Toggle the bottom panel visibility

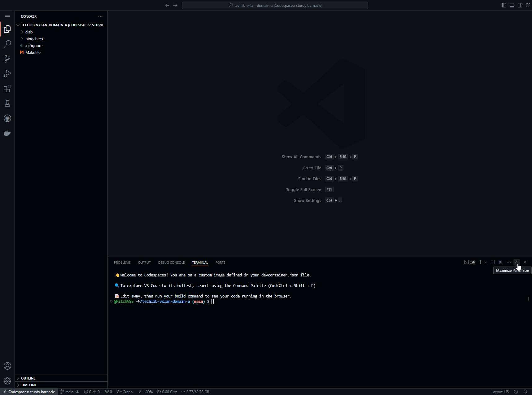[x=512, y=5]
